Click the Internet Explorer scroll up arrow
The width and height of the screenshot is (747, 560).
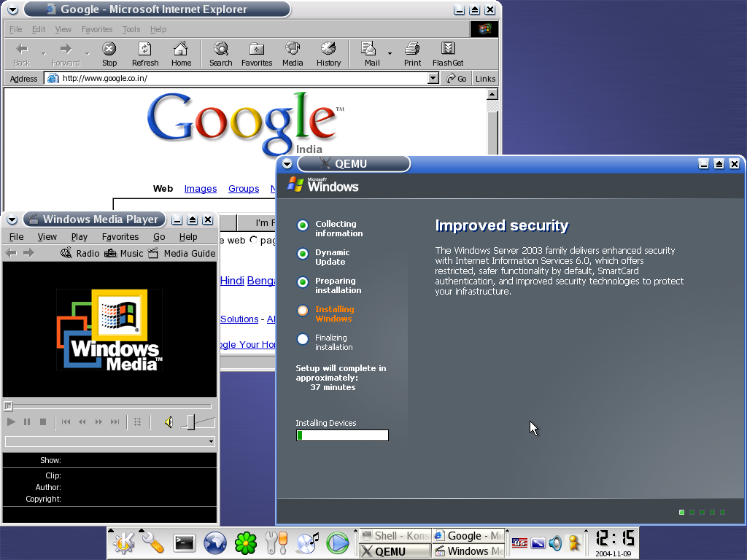pyautogui.click(x=492, y=94)
